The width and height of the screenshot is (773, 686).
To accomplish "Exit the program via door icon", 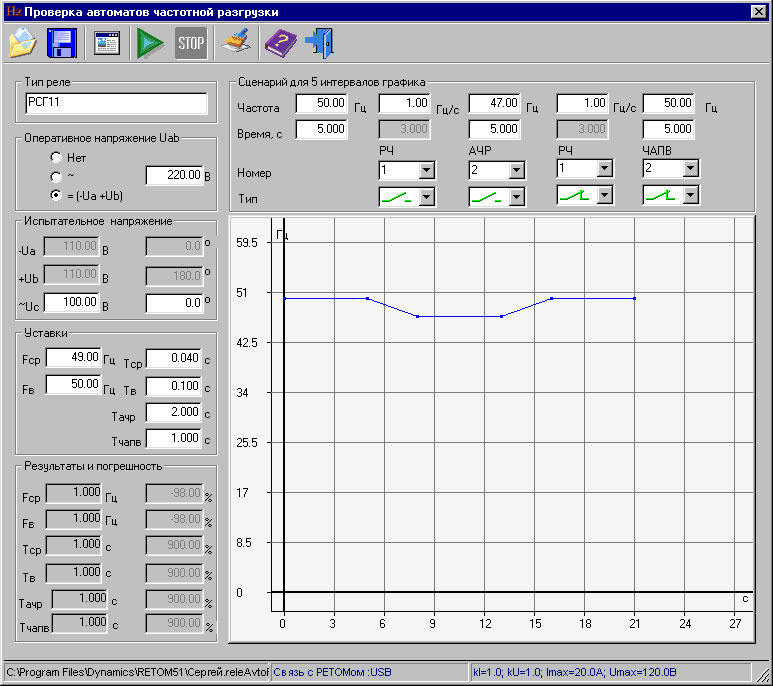I will pyautogui.click(x=320, y=43).
